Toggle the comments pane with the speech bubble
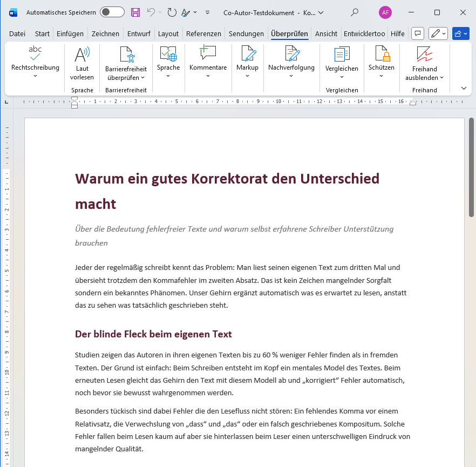476x467 pixels. [x=417, y=33]
